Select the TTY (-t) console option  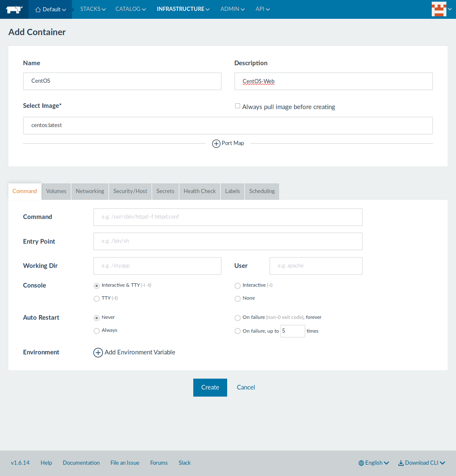97,298
